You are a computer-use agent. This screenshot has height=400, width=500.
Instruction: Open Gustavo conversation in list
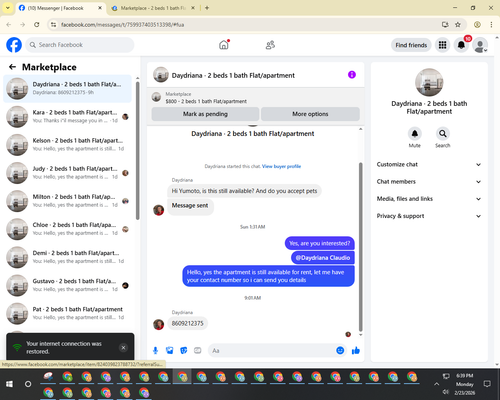click(67, 285)
